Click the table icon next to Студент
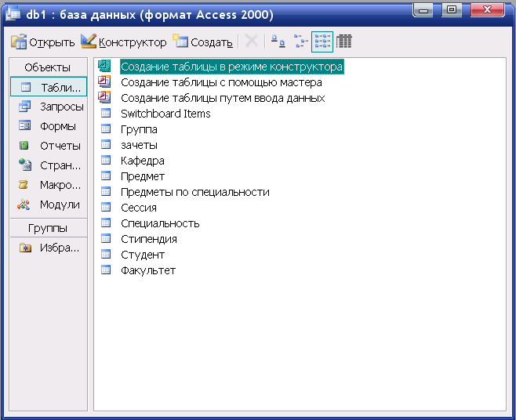 click(x=106, y=254)
